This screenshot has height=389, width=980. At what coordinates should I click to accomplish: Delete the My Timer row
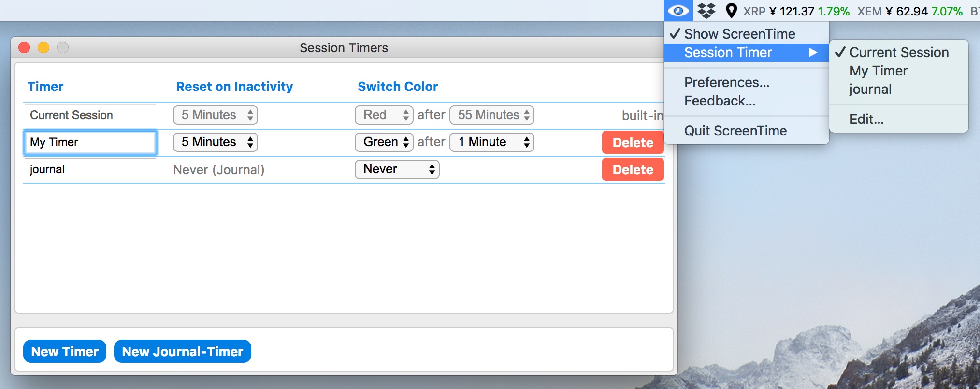(x=633, y=142)
